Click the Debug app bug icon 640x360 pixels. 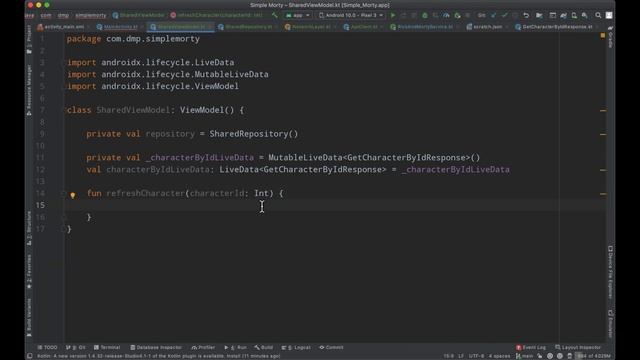click(x=425, y=16)
